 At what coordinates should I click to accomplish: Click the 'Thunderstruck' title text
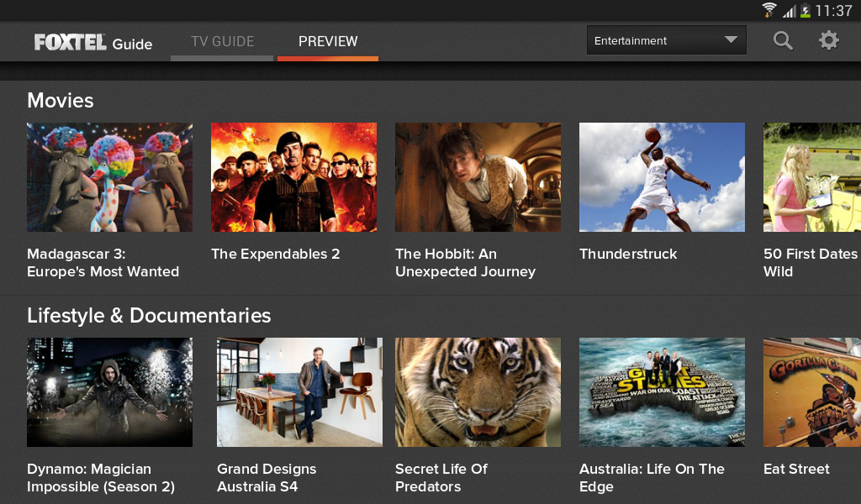(628, 254)
